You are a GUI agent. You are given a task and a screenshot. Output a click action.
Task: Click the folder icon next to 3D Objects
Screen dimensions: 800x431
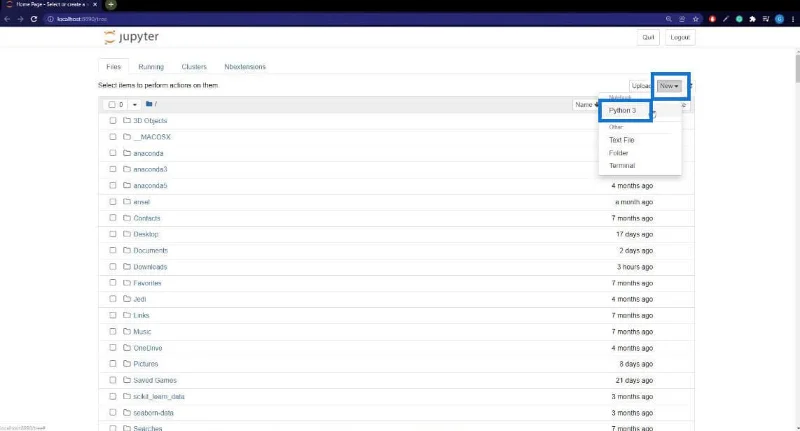pyautogui.click(x=127, y=120)
